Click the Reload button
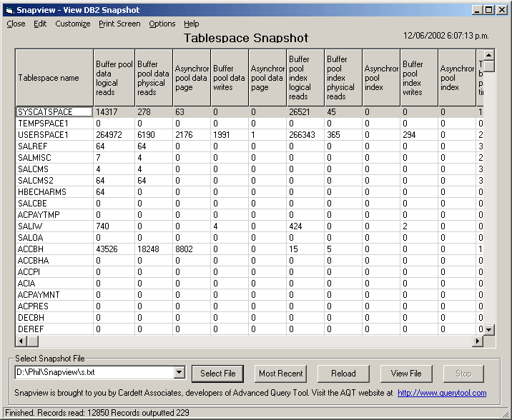512x420 pixels. pos(343,374)
